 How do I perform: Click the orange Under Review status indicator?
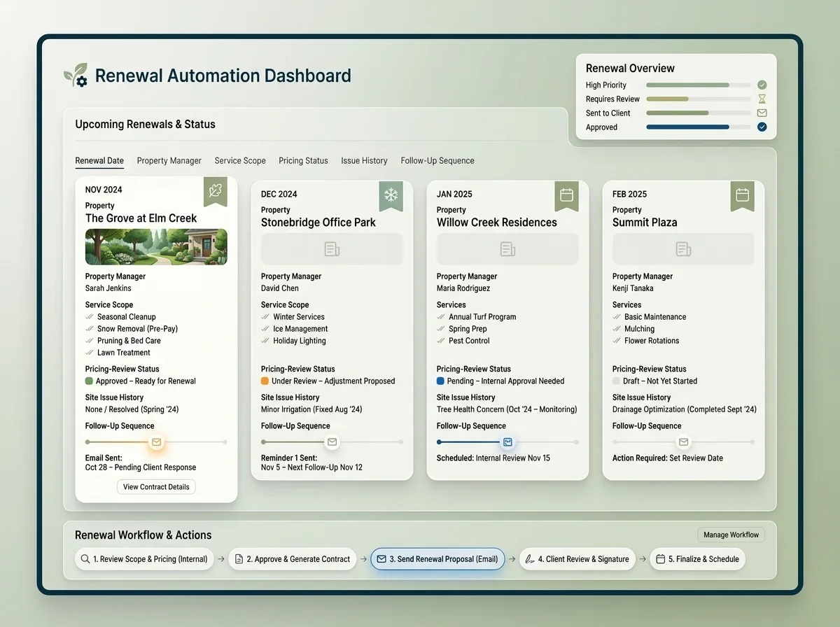pyautogui.click(x=265, y=381)
